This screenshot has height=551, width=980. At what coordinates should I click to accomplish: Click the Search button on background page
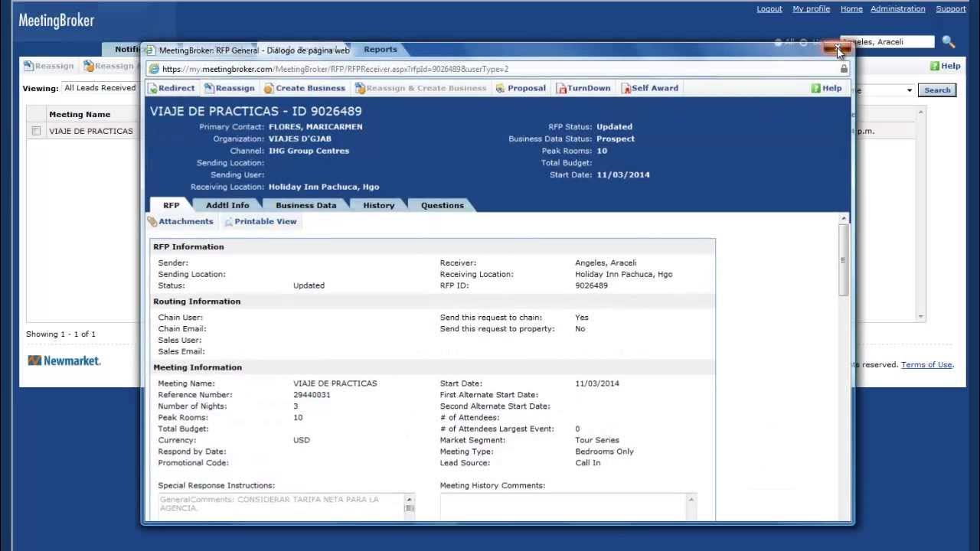point(937,90)
